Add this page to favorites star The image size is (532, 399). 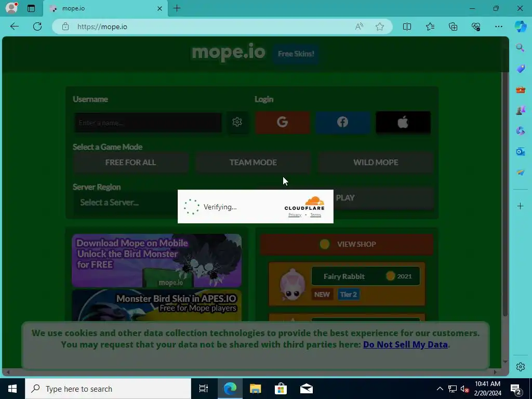pyautogui.click(x=380, y=26)
